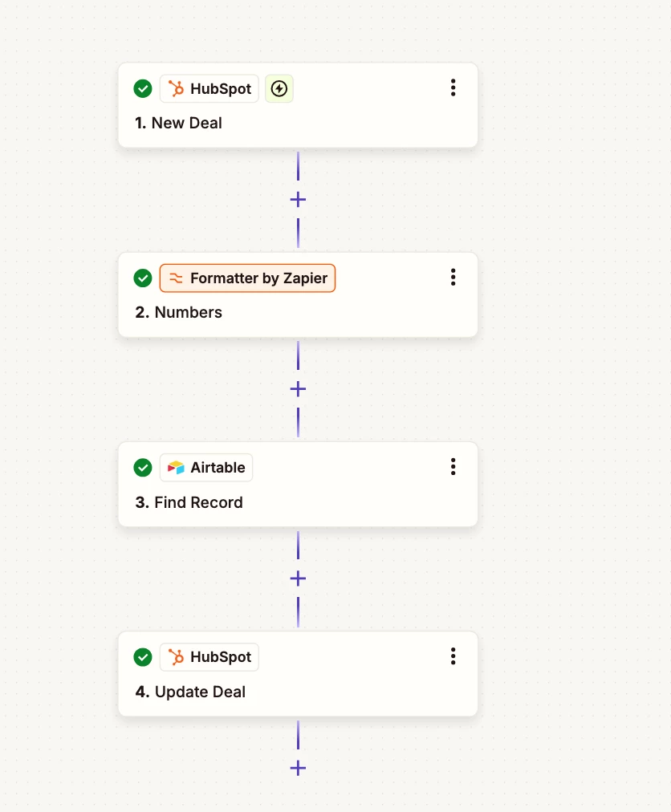This screenshot has width=671, height=812.
Task: Add a step between Numbers and Find Record
Action: (298, 389)
